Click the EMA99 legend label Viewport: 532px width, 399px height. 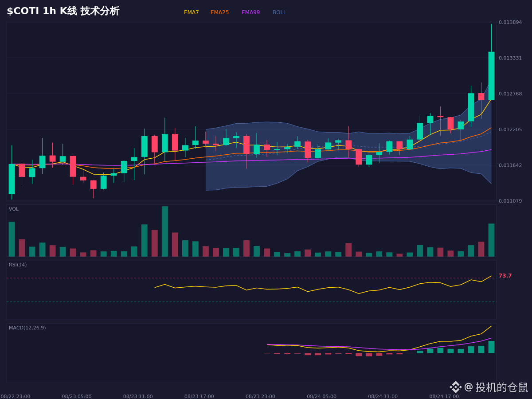tap(251, 12)
